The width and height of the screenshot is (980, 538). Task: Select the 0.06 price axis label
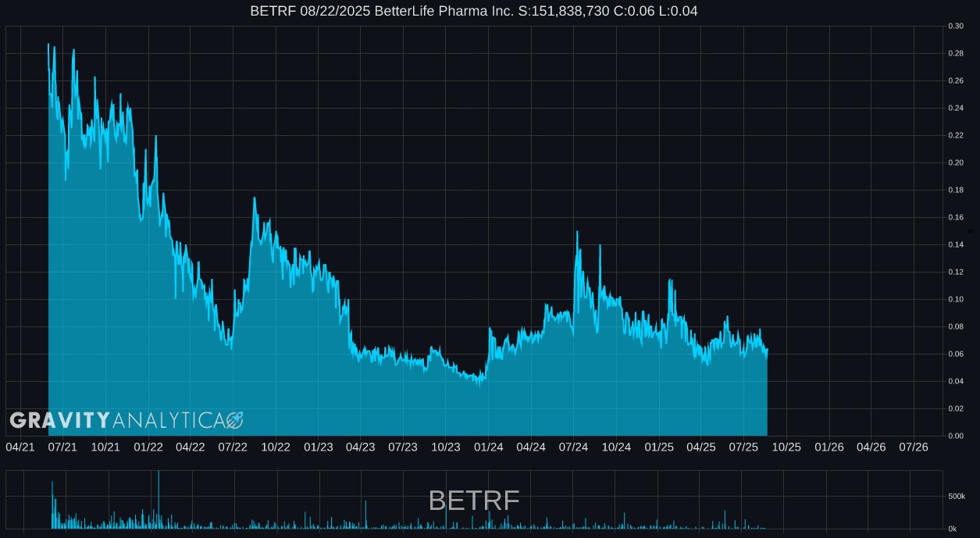[x=956, y=354]
